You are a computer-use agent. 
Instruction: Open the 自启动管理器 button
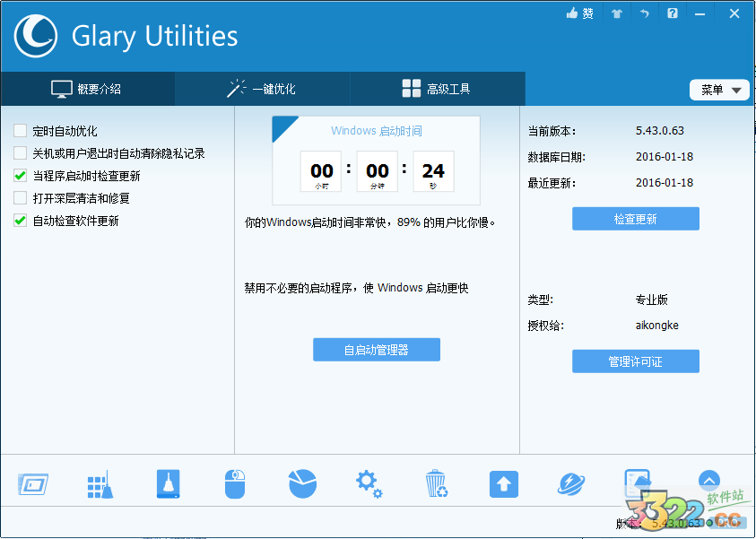[377, 350]
